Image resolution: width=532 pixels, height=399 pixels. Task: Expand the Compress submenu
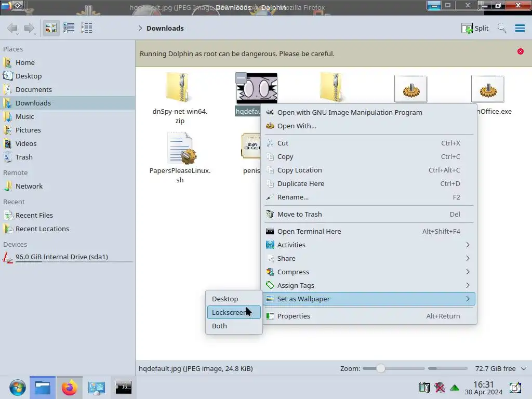[x=369, y=272]
